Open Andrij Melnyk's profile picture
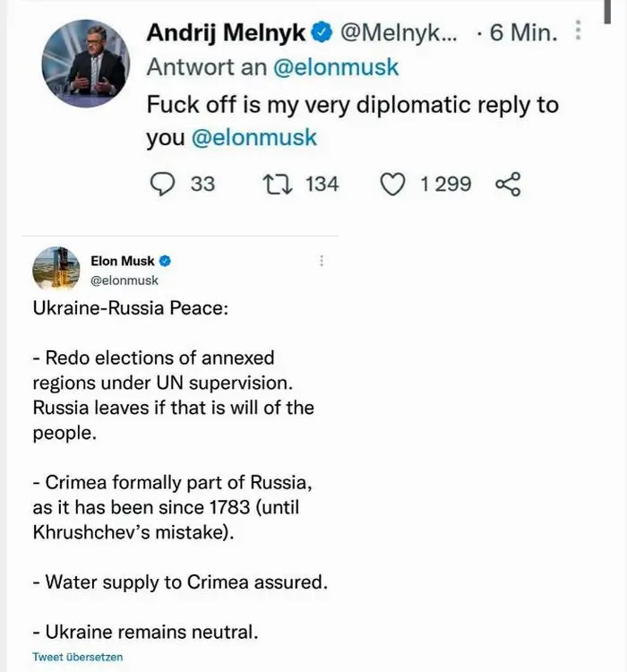This screenshot has height=672, width=627. click(85, 62)
